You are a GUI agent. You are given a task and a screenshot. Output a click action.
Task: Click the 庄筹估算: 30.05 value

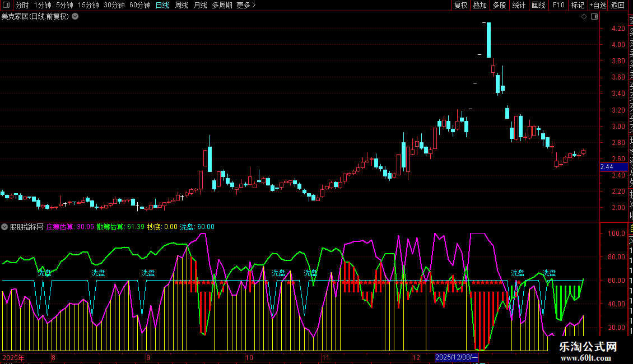click(70, 227)
